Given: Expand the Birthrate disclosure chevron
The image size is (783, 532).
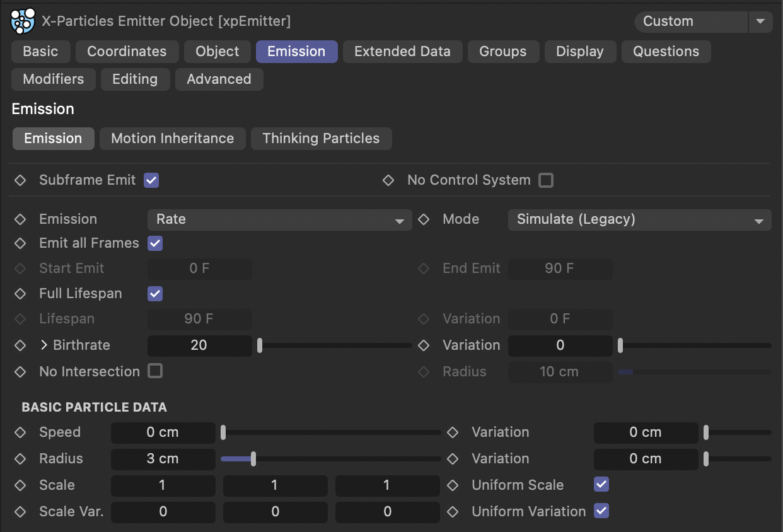Looking at the screenshot, I should click(44, 345).
